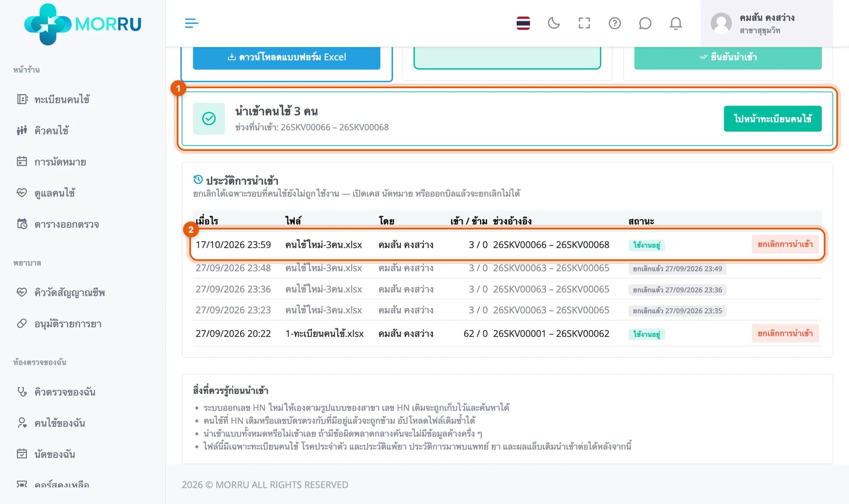Click ยกเลิกแล้ว 27/09/2026 23:36 status badge
The image size is (849, 504).
(x=677, y=290)
